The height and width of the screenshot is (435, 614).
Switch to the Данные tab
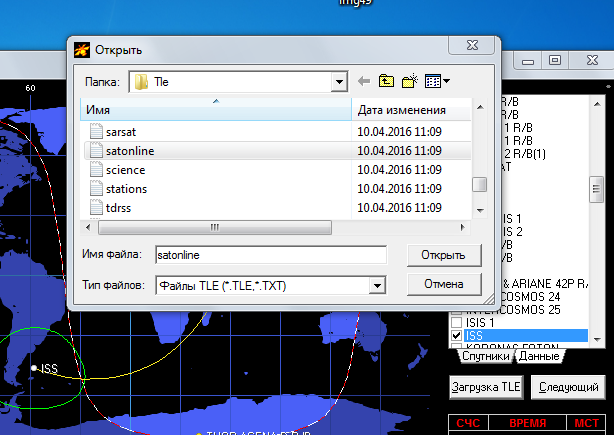540,356
